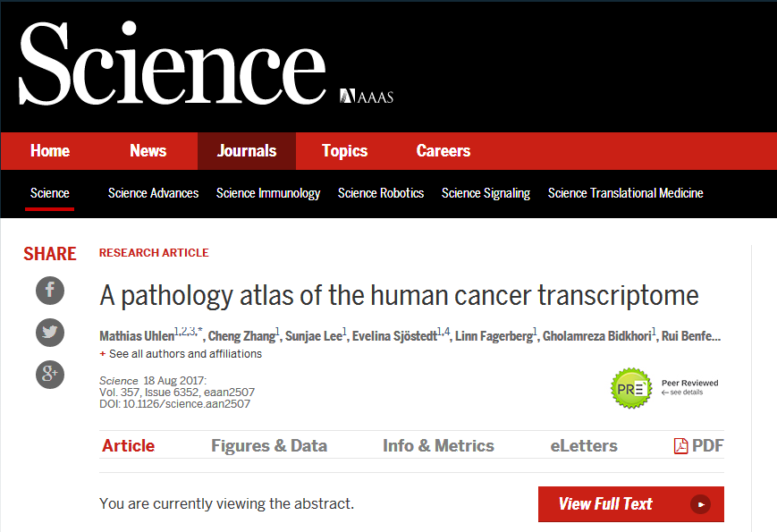This screenshot has height=532, width=777.
Task: Open the eLetters tab
Action: point(586,445)
